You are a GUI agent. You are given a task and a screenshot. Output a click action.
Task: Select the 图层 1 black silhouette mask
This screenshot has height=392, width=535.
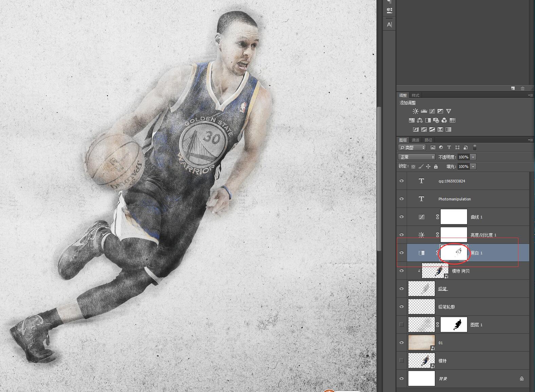454,325
